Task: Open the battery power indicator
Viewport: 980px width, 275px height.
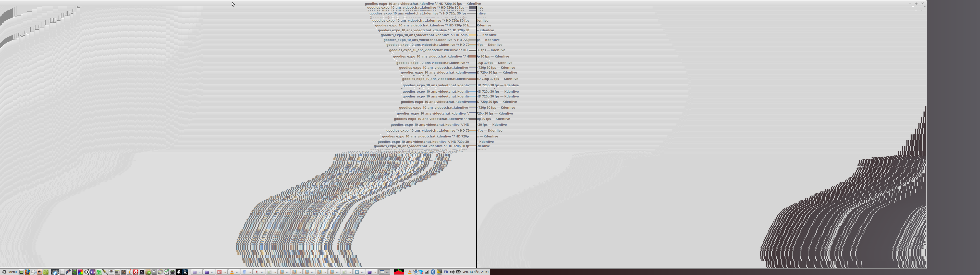Action: (458, 272)
